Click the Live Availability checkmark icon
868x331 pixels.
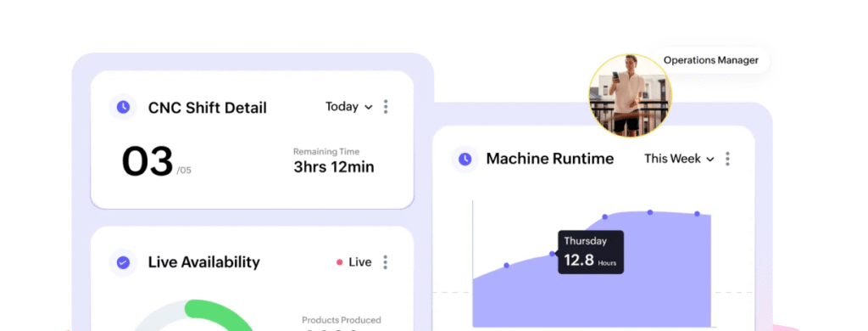pyautogui.click(x=123, y=262)
